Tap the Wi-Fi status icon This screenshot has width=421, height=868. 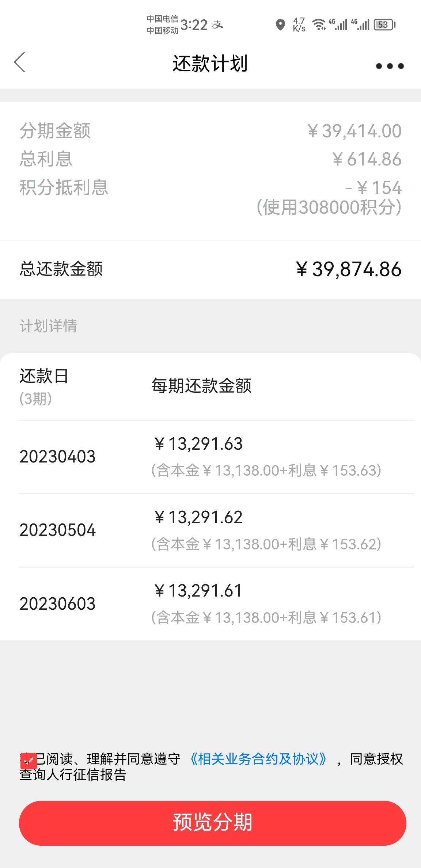(319, 25)
